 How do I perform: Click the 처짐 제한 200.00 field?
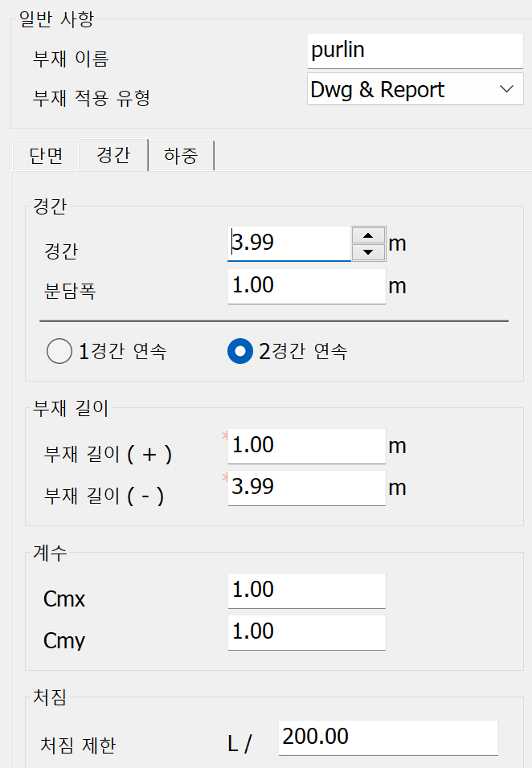pos(387,737)
